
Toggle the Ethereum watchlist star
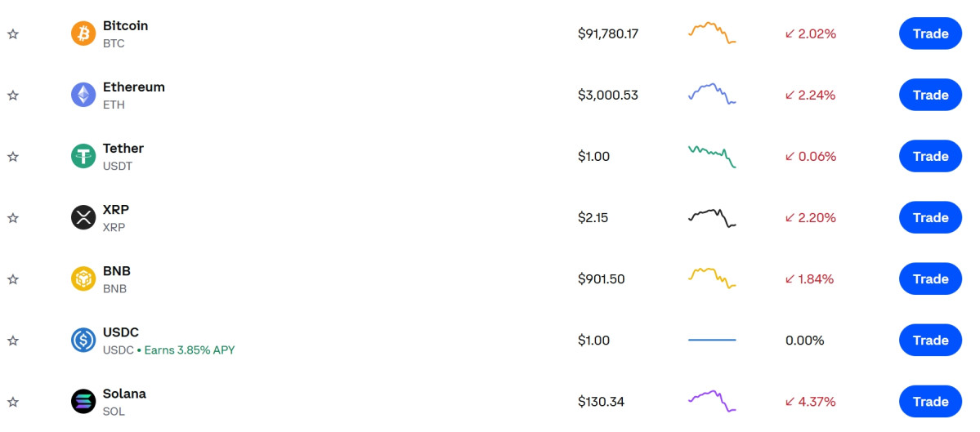(x=13, y=96)
